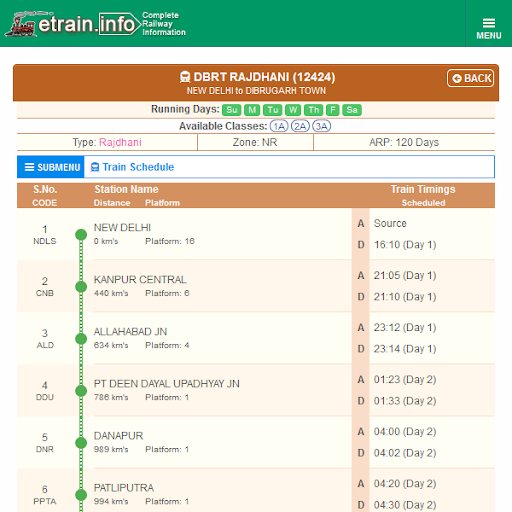Click the M running day badge
The width and height of the screenshot is (512, 512).
coord(252,110)
